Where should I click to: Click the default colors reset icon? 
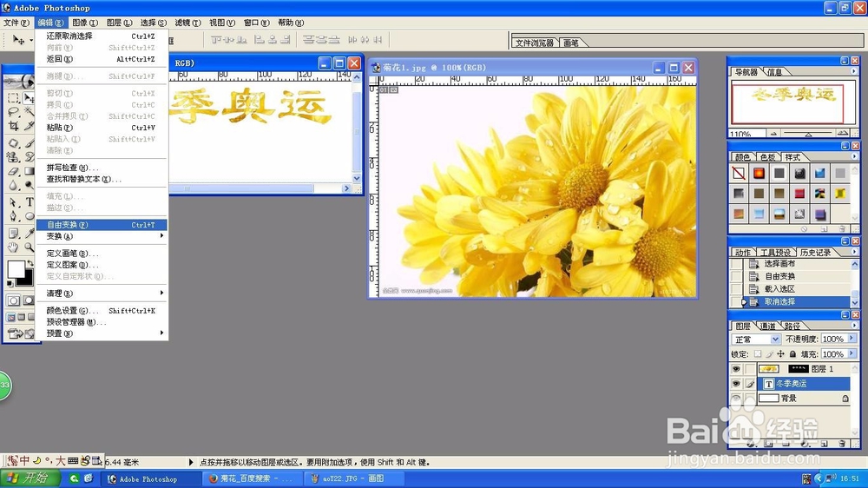click(10, 284)
